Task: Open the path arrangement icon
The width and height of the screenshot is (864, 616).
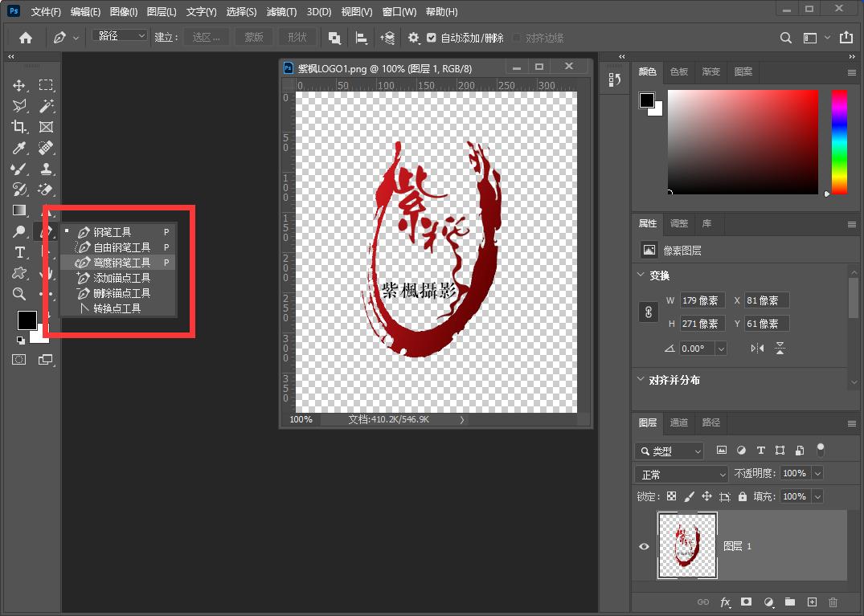Action: [387, 38]
